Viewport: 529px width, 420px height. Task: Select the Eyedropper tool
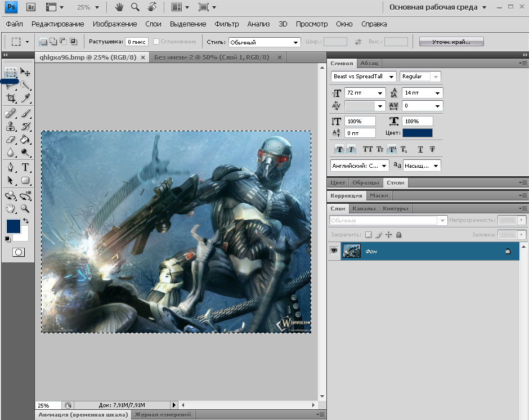[x=25, y=99]
